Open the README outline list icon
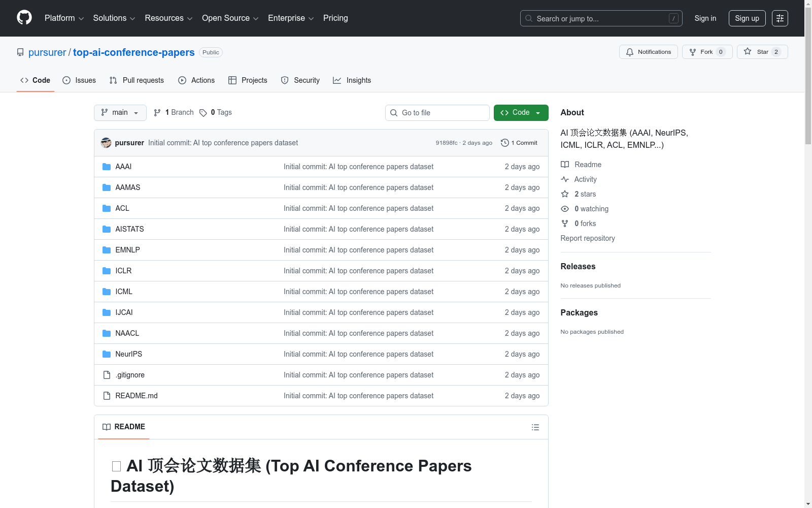The width and height of the screenshot is (812, 508). click(535, 427)
